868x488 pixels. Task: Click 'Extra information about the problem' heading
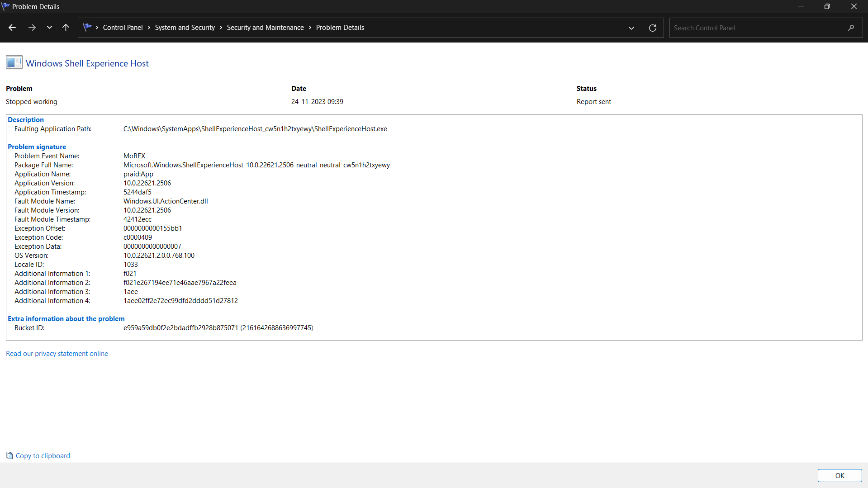tap(66, 319)
